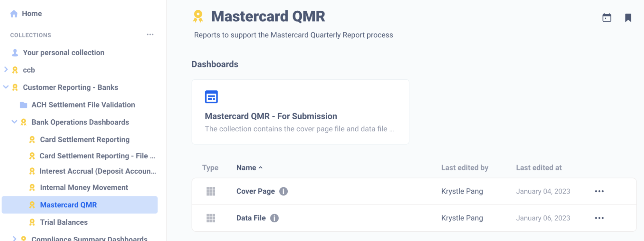The height and width of the screenshot is (241, 644).
Task: Open Card Settlement Reporting - File collection
Action: click(97, 156)
